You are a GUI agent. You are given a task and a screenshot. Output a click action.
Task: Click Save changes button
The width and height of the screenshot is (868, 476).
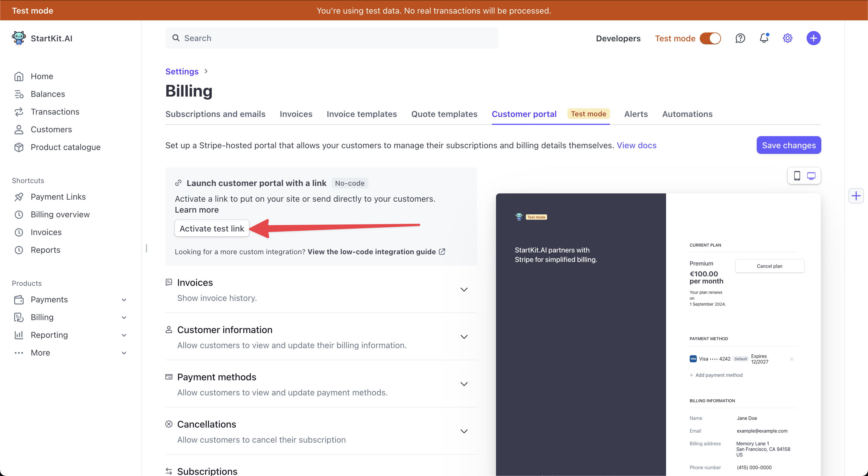tap(789, 145)
